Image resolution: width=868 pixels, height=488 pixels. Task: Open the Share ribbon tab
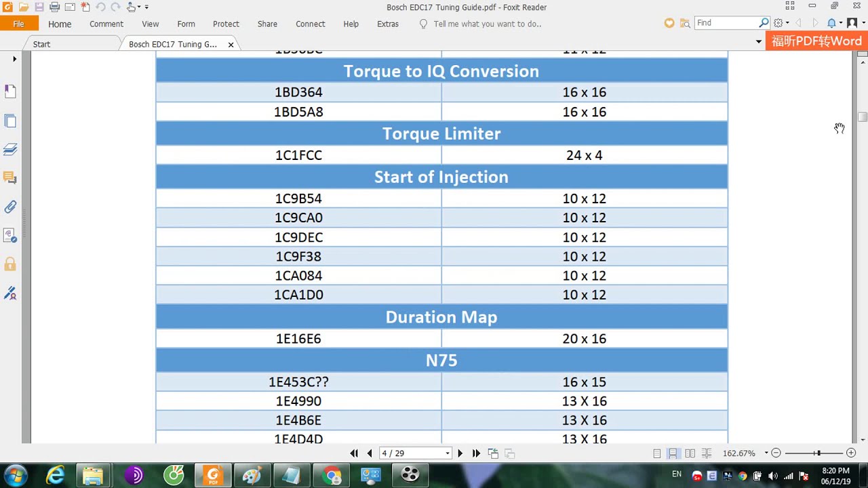[x=267, y=24]
